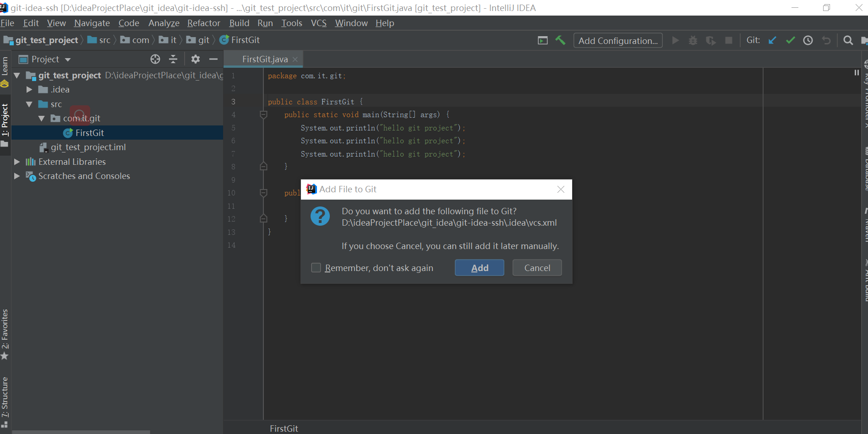This screenshot has height=434, width=868.
Task: Click the Git Commit green checkmark
Action: pos(790,40)
